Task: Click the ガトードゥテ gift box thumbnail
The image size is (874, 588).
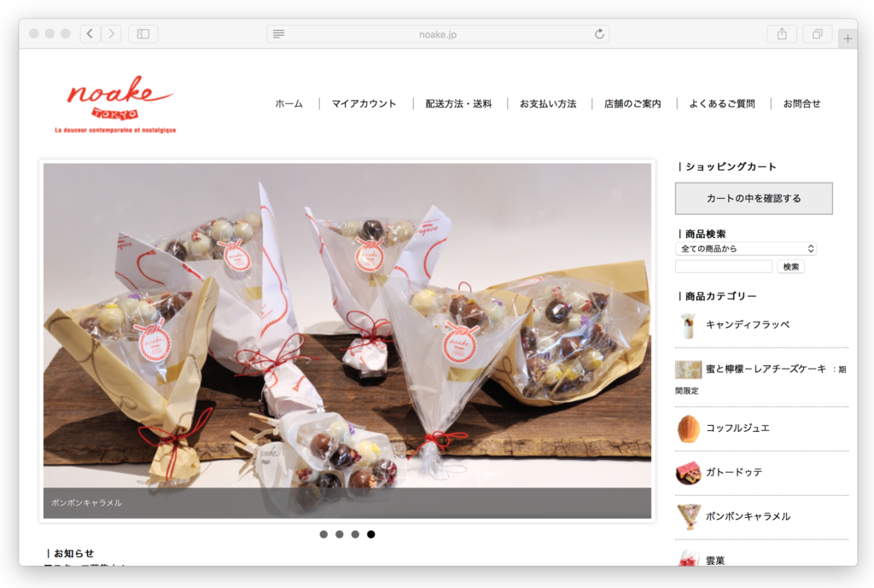Action: click(x=689, y=473)
